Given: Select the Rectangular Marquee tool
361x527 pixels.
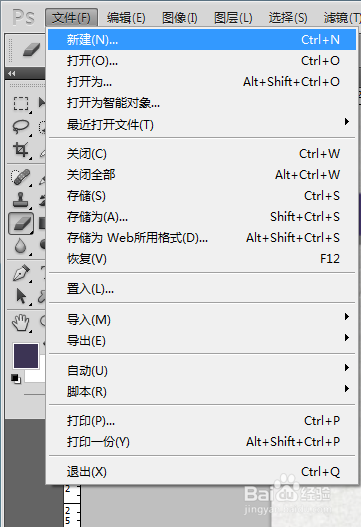Looking at the screenshot, I should click(x=21, y=103).
